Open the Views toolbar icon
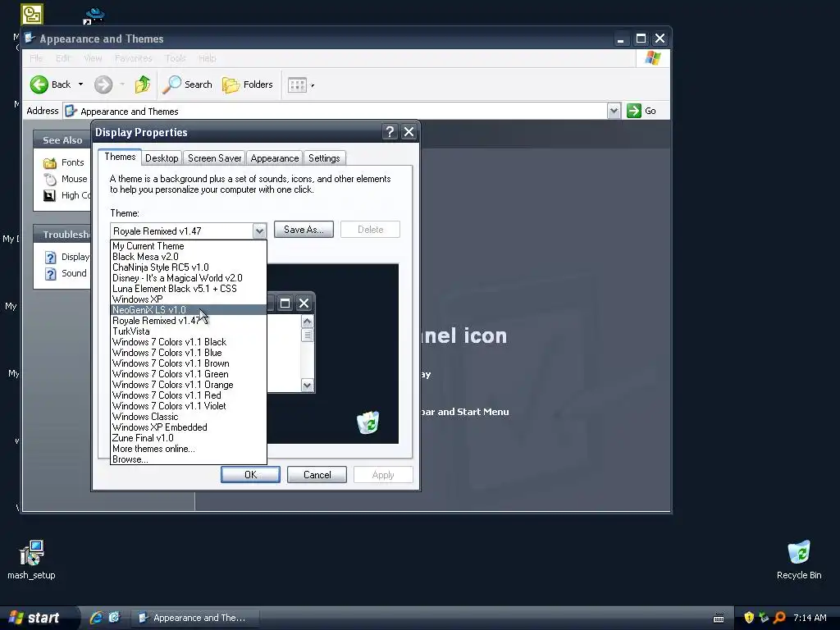Viewport: 840px width, 630px height. tap(297, 84)
